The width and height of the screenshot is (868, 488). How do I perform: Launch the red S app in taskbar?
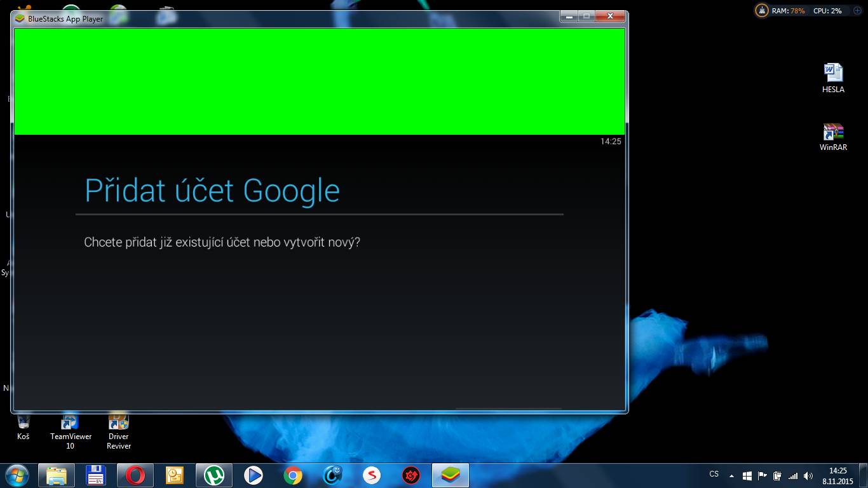point(372,475)
